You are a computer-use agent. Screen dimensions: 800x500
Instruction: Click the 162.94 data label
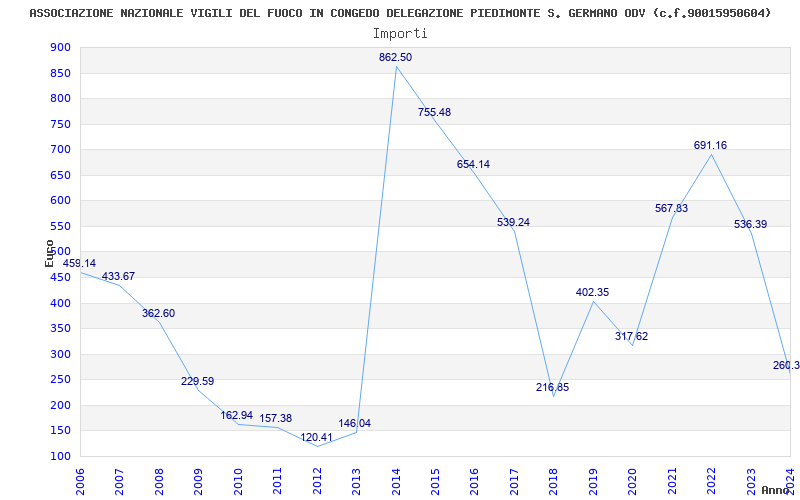pos(236,415)
